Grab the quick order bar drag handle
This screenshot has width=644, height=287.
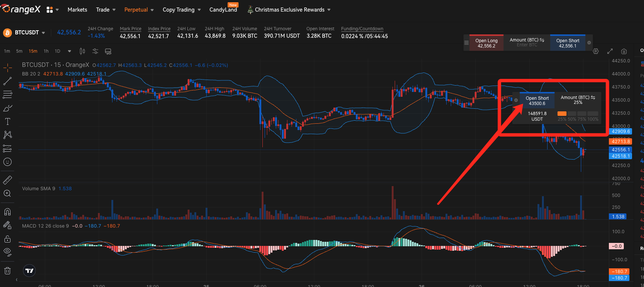[x=466, y=43]
